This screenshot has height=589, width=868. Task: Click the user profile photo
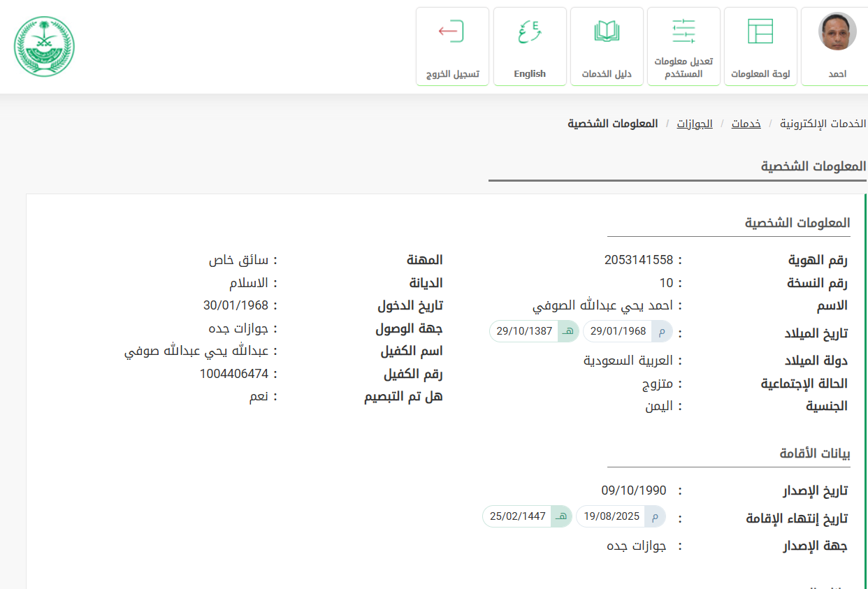(x=837, y=31)
